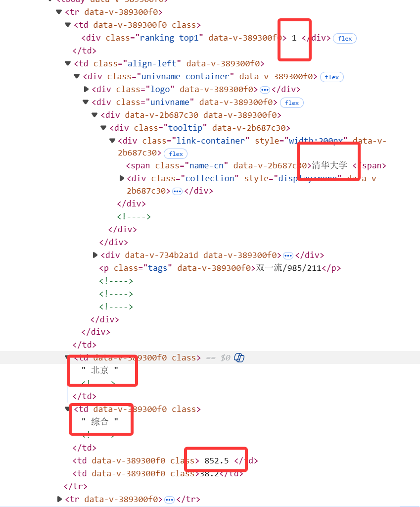Collapse the td containing the ranking div
The image size is (420, 507).
[x=68, y=25]
